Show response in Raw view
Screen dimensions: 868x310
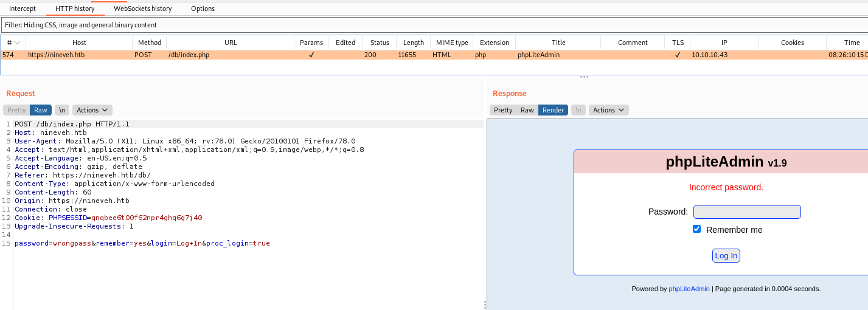pos(527,110)
